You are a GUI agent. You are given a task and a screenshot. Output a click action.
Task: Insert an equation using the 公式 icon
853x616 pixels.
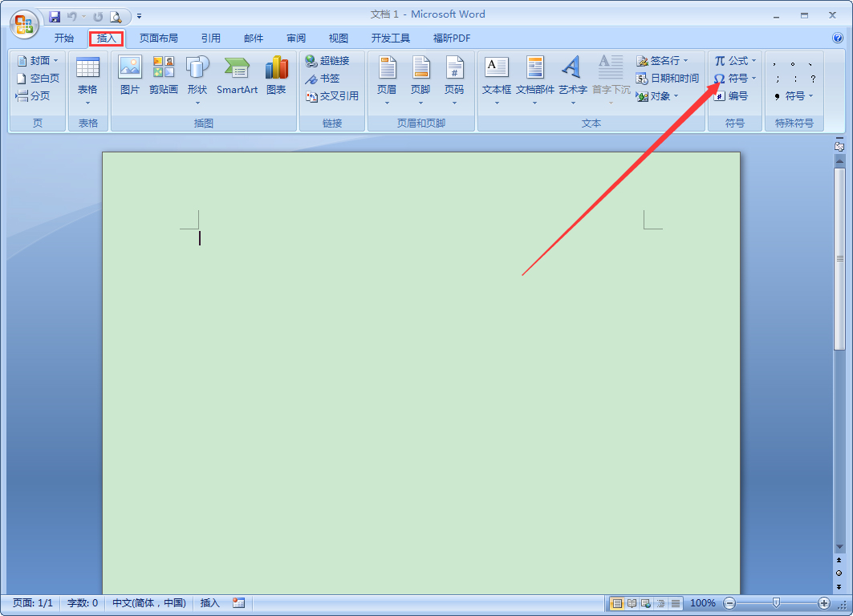coord(733,60)
